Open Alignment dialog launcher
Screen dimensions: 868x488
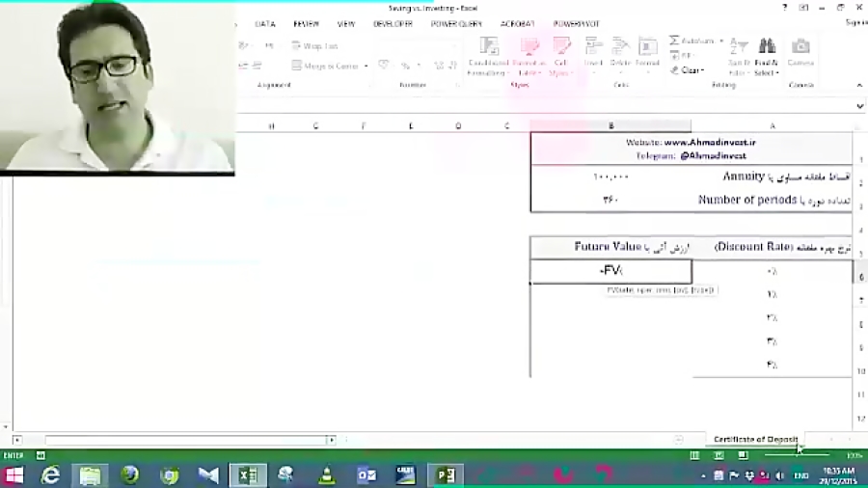coord(368,85)
